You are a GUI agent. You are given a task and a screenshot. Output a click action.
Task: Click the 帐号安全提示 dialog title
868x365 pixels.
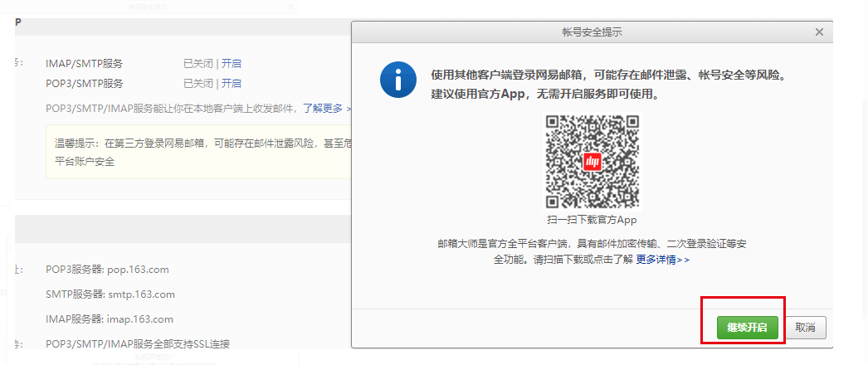pyautogui.click(x=592, y=32)
